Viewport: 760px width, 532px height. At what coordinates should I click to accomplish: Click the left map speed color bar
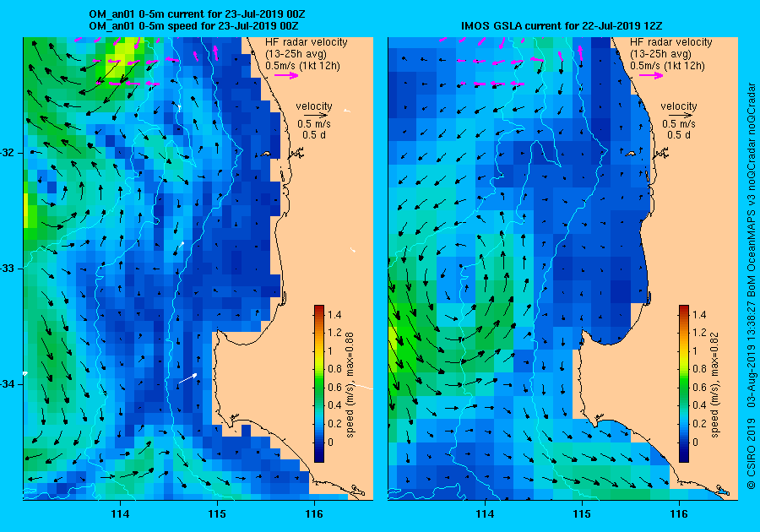pyautogui.click(x=319, y=383)
